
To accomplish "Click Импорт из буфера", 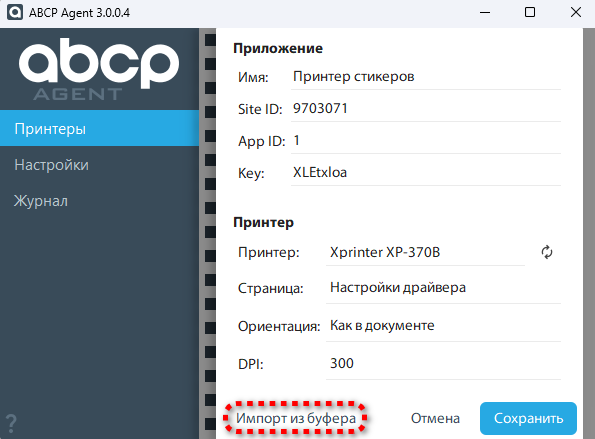I will 296,418.
